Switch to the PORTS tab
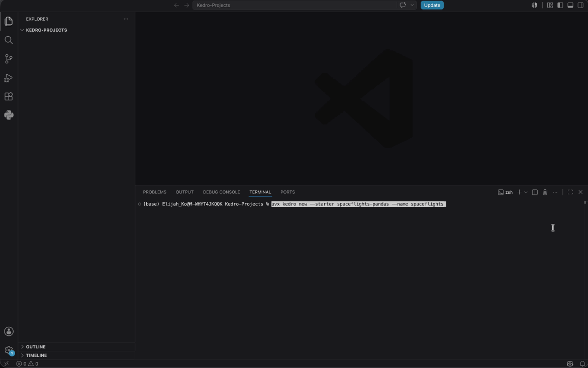 [x=287, y=192]
